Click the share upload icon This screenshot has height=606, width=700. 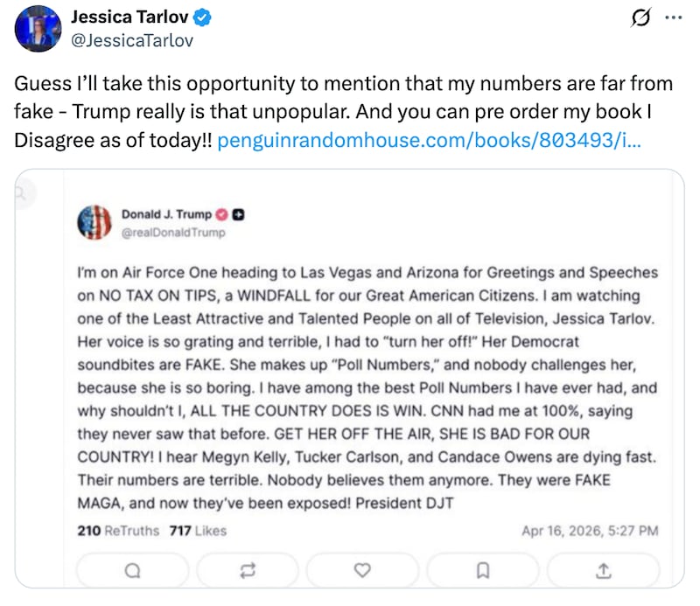point(602,570)
